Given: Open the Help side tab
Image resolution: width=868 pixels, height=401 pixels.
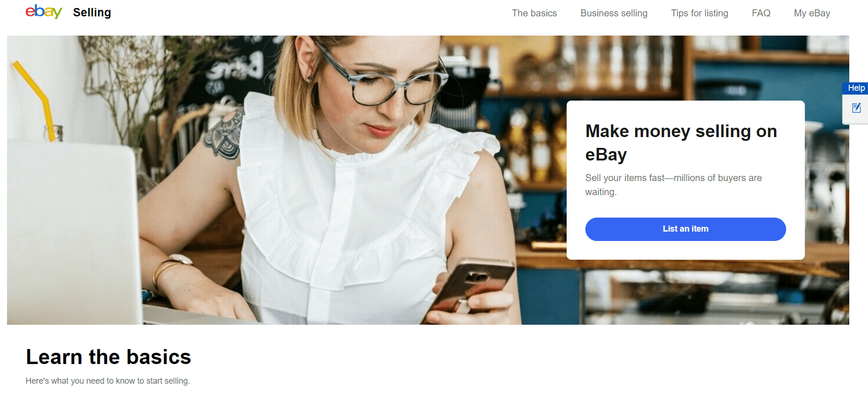Looking at the screenshot, I should click(856, 88).
